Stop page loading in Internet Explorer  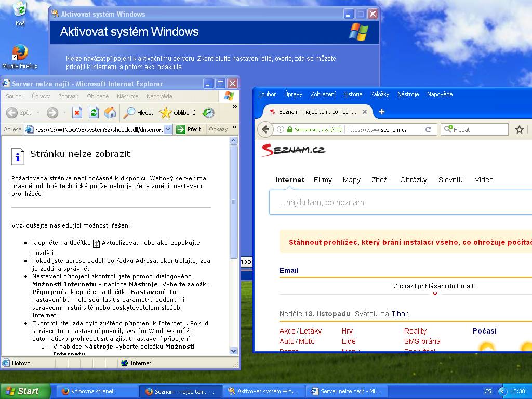[77, 113]
